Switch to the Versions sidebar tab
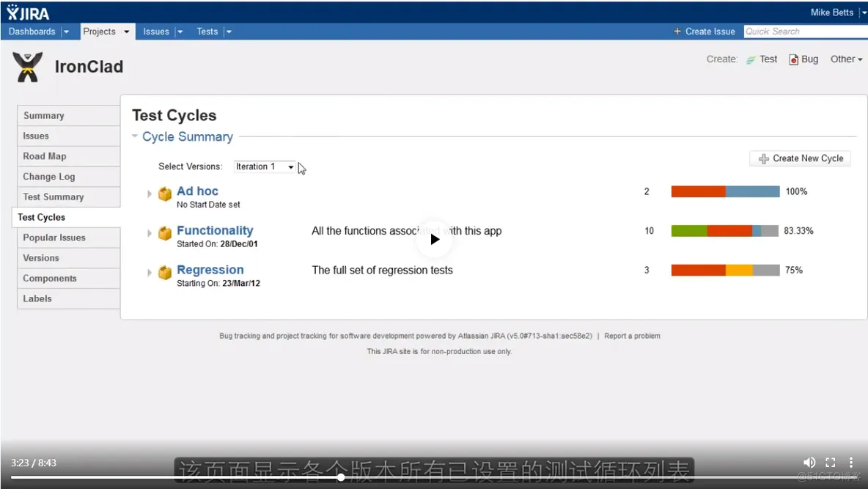The image size is (868, 489). 69,257
